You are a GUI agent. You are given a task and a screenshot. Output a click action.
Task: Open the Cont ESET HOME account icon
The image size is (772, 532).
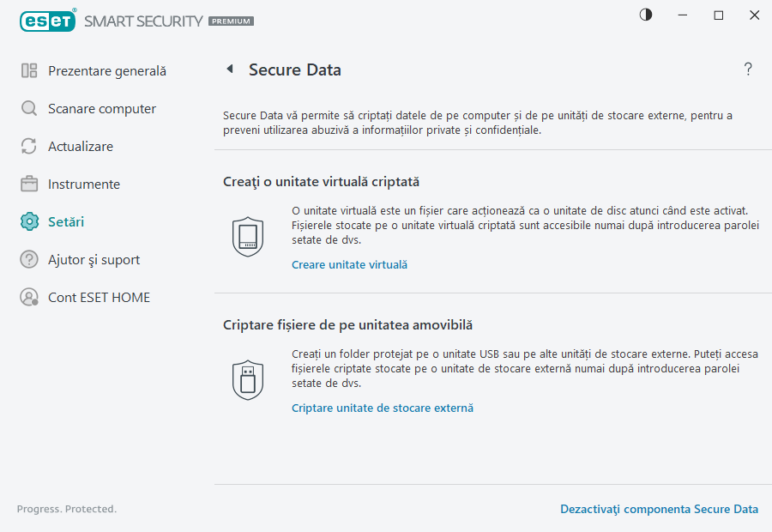[27, 297]
